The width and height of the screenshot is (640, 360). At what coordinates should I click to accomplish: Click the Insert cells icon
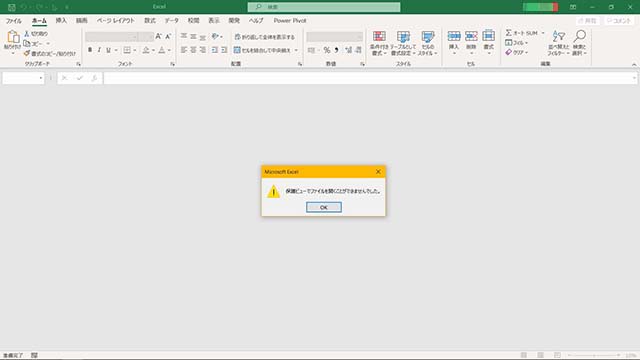tap(454, 36)
